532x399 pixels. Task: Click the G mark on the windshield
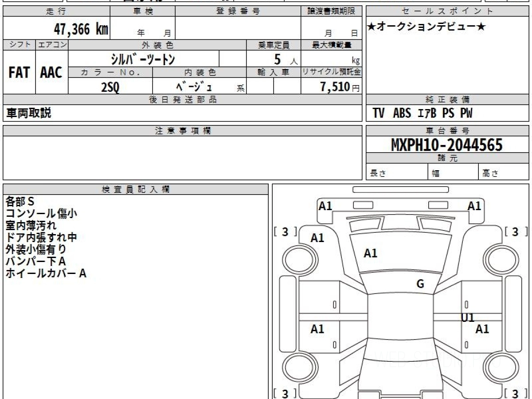tap(420, 284)
